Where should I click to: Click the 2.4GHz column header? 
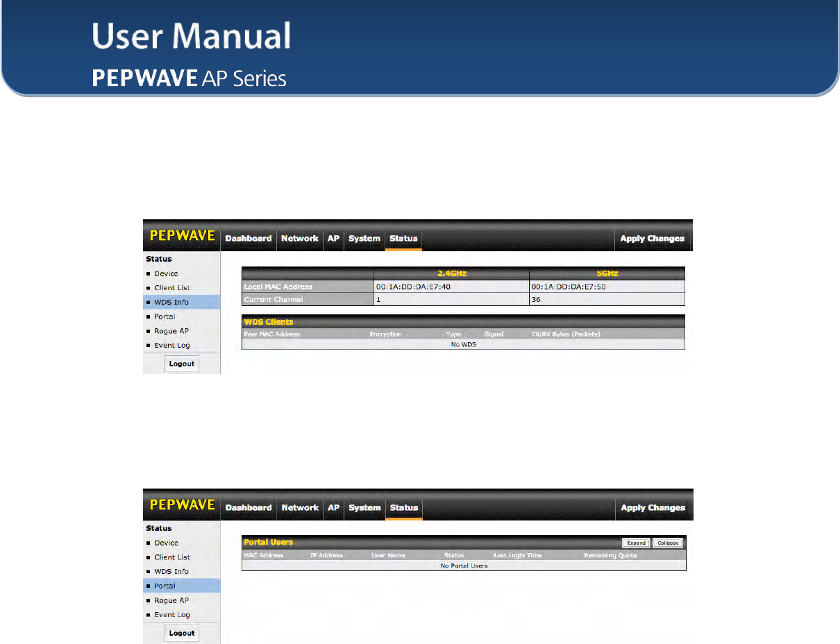pos(451,273)
